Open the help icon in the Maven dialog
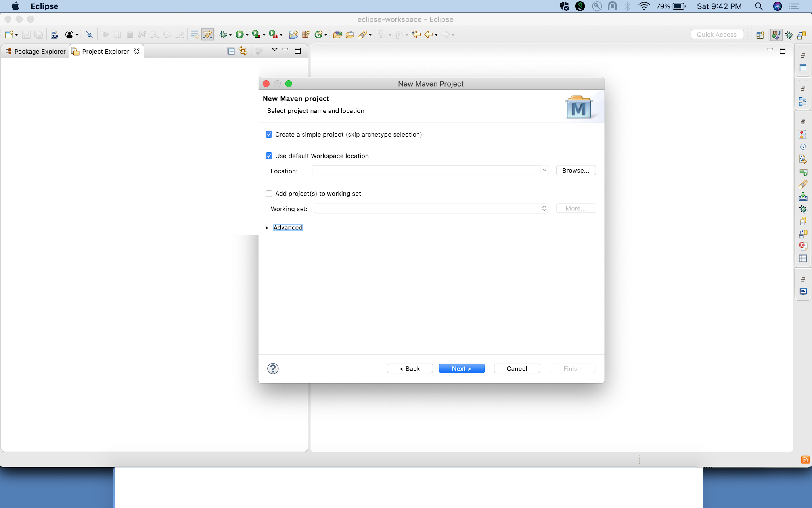This screenshot has height=508, width=812. tap(273, 368)
